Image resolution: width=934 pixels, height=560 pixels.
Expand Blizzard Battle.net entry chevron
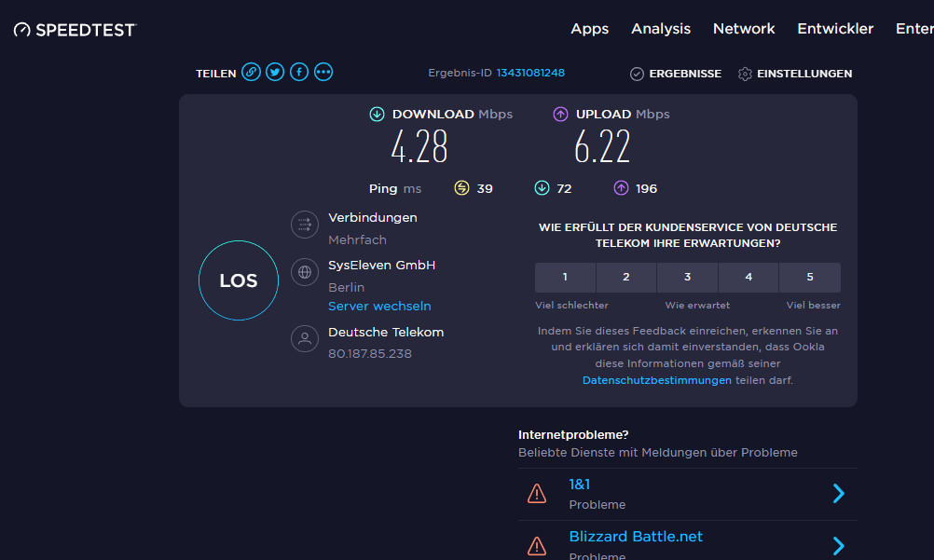[838, 545]
